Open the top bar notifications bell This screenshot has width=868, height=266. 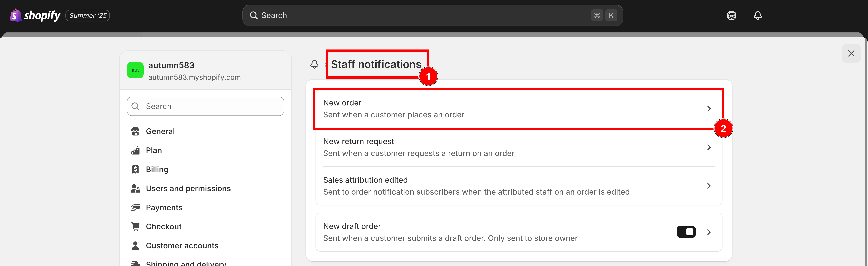[758, 15]
